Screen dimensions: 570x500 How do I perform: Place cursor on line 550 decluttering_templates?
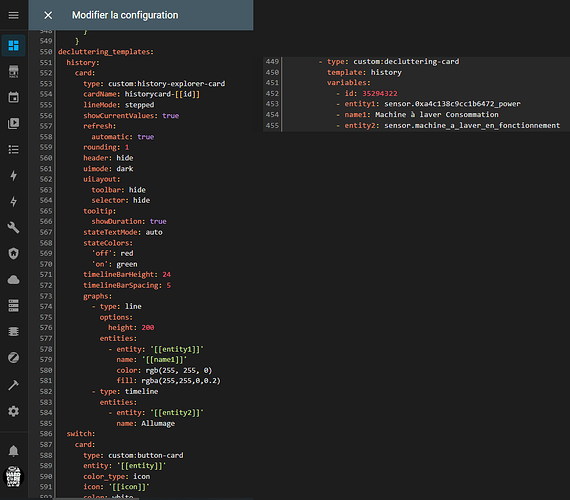coord(106,52)
